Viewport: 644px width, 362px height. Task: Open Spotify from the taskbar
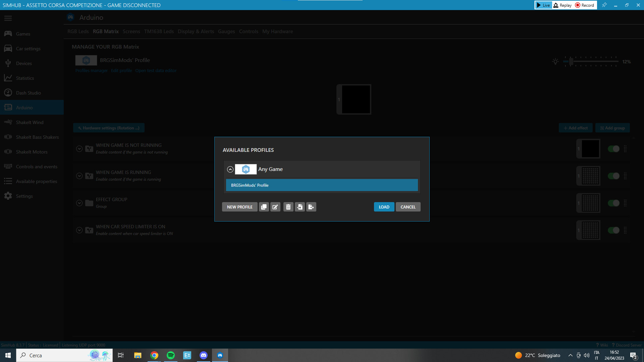point(171,355)
